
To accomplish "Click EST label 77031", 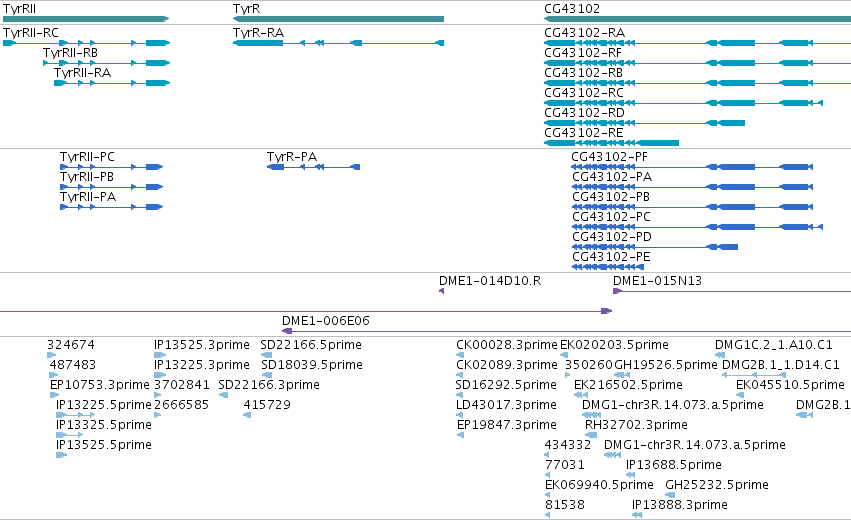I will coord(565,465).
